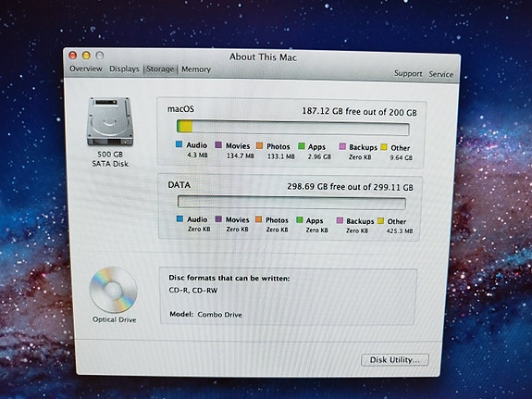This screenshot has width=532, height=399.
Task: Open the Service link
Action: 440,74
